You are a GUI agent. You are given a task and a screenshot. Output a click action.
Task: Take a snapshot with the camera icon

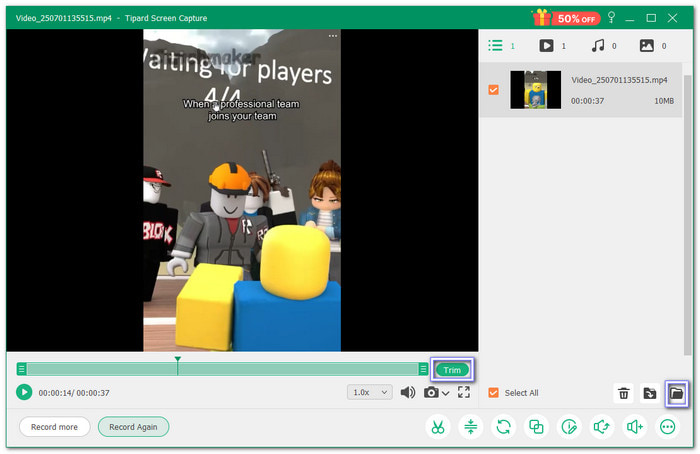click(431, 392)
